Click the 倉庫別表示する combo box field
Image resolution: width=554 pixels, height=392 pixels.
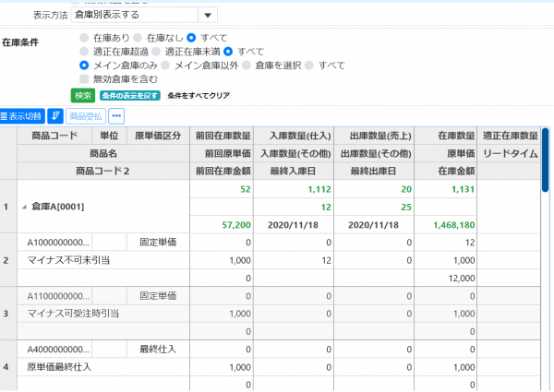coord(135,15)
